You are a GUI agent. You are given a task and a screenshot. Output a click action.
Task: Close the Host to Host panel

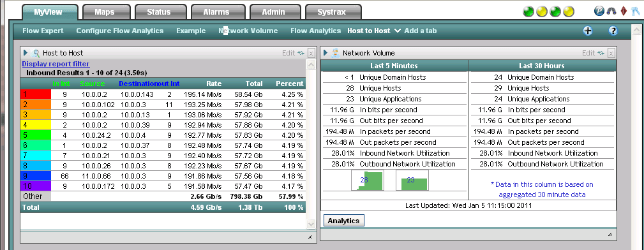tap(311, 53)
